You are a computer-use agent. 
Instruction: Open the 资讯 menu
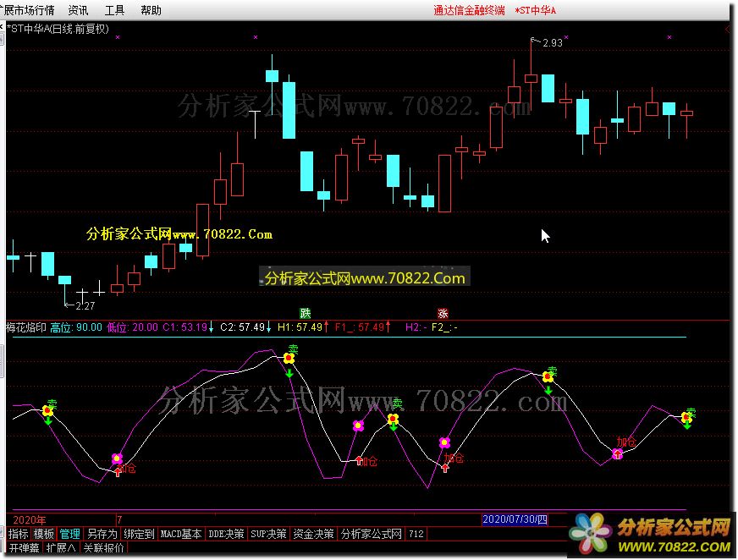[x=78, y=10]
